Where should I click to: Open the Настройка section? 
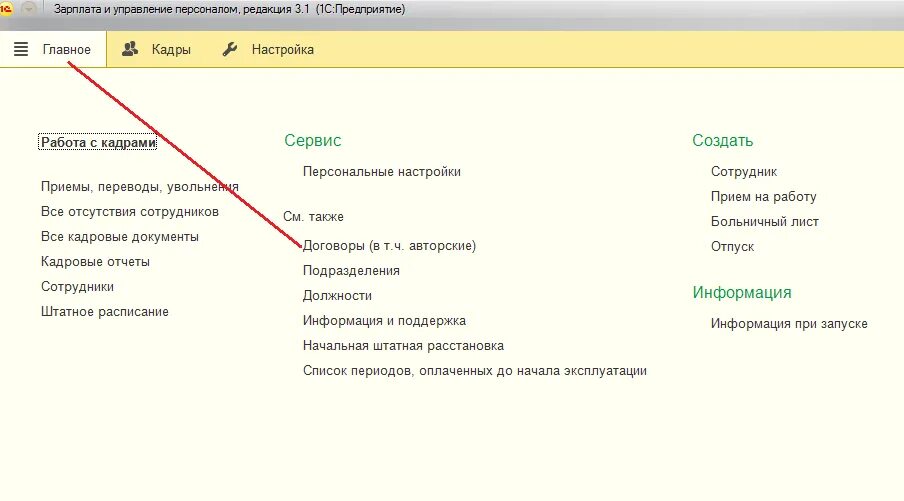(282, 50)
